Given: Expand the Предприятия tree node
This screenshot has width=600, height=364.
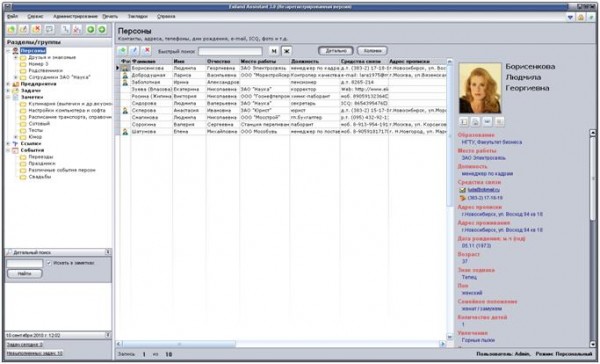Looking at the screenshot, I should pos(8,84).
